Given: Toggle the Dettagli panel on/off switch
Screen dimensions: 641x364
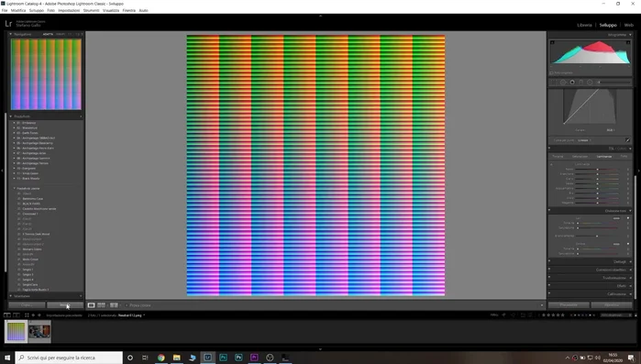Looking at the screenshot, I should coord(549,261).
